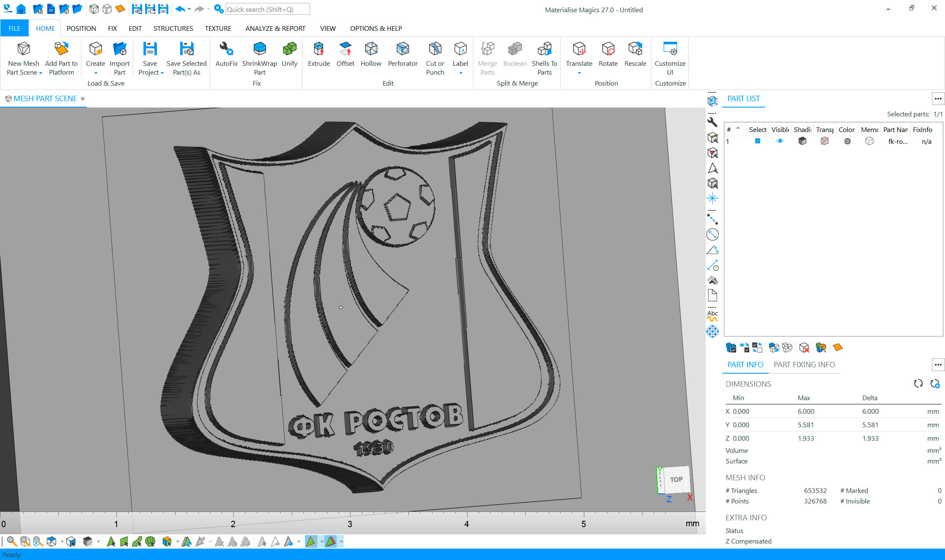The image size is (945, 560).
Task: Open the ANALYZE & REPORT ribbon tab
Action: 275,28
